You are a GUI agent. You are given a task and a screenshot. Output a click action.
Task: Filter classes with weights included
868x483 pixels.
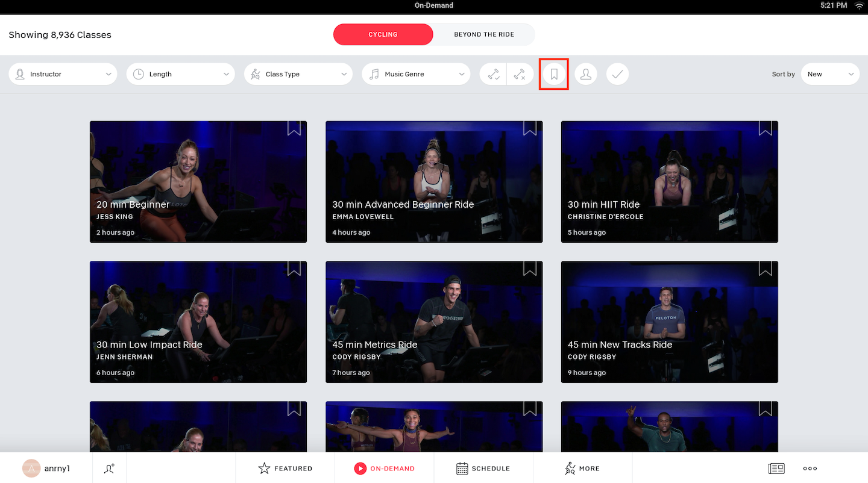(x=494, y=74)
